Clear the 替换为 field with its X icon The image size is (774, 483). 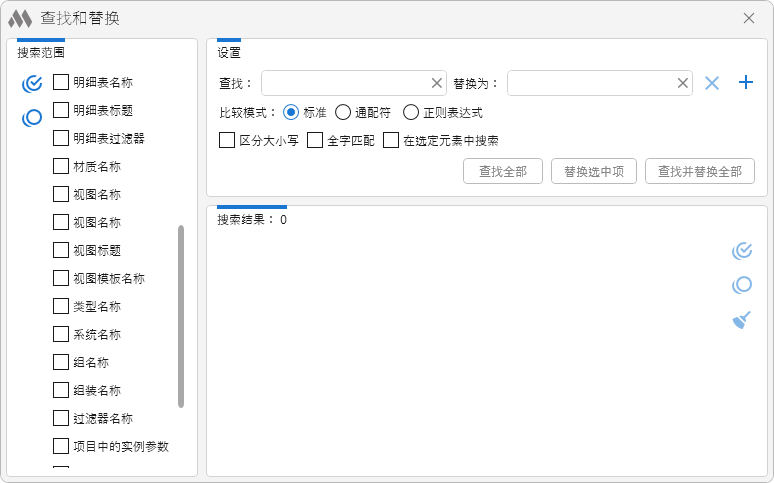click(683, 83)
